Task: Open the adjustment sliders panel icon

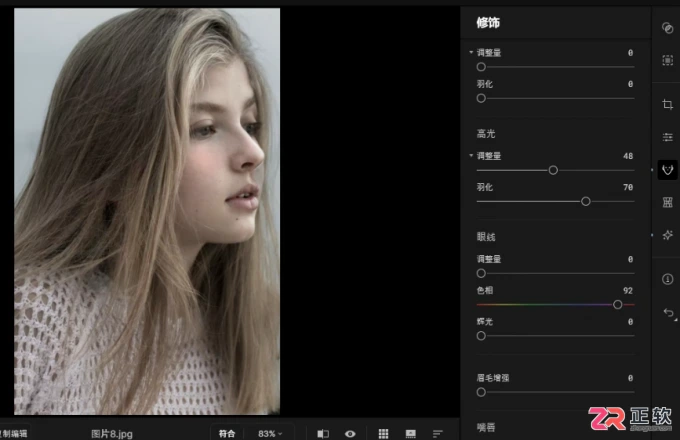Action: 667,137
